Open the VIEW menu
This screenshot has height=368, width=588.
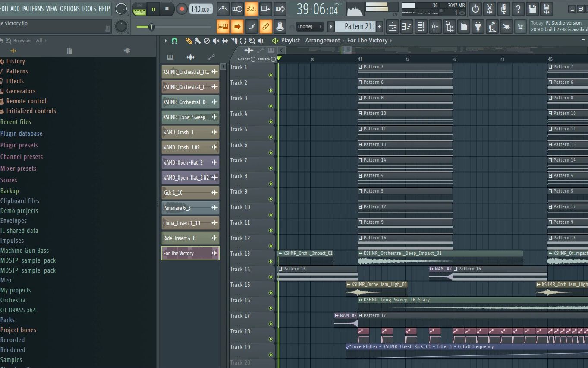click(52, 9)
